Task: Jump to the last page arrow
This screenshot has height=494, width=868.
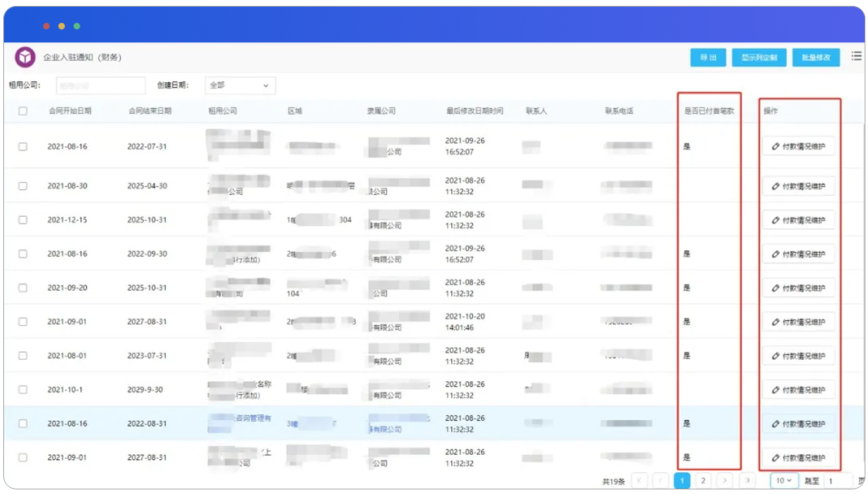Action: pos(748,480)
